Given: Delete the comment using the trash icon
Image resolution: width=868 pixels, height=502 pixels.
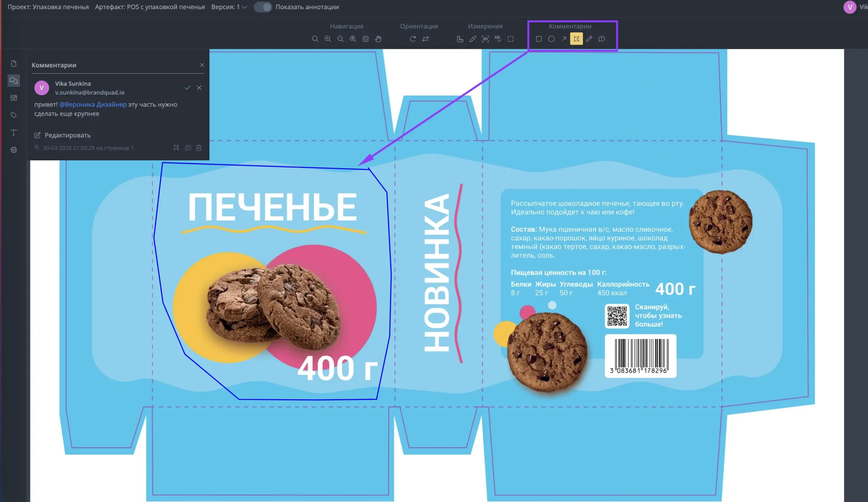Looking at the screenshot, I should pos(199,148).
